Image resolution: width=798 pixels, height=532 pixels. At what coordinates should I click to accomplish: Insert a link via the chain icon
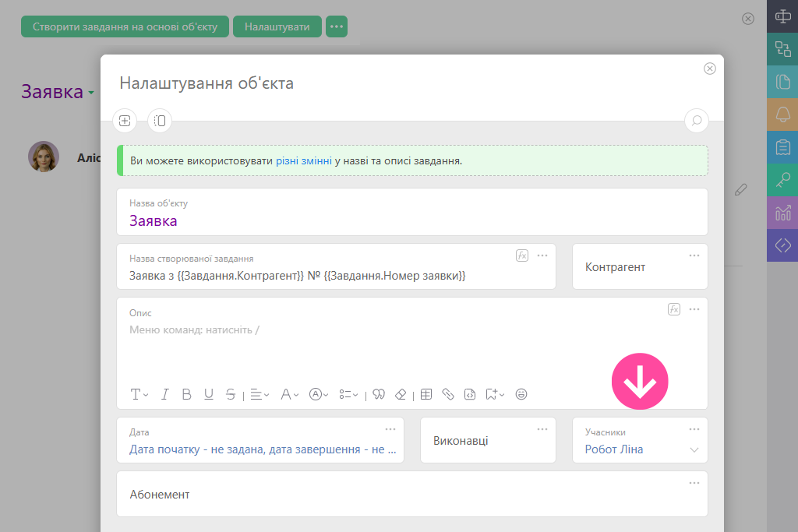(x=448, y=394)
